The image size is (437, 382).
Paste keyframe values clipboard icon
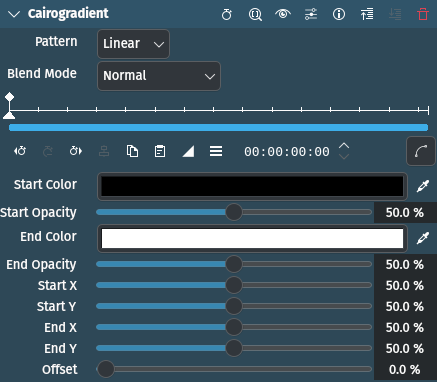(160, 151)
